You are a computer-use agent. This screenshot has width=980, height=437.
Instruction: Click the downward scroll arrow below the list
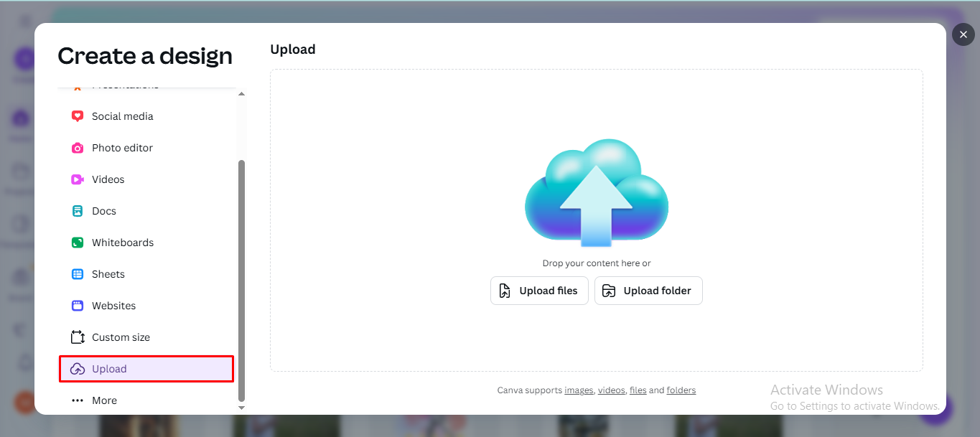[242, 408]
